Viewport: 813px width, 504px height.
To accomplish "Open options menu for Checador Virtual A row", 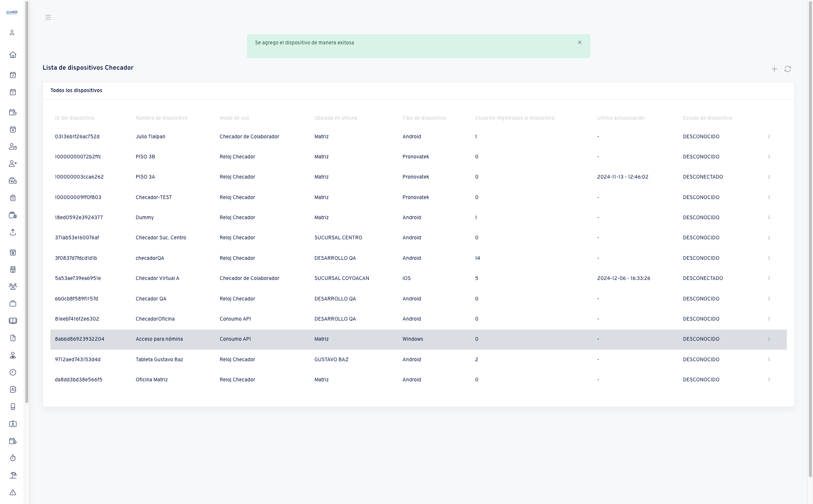I will pos(769,278).
